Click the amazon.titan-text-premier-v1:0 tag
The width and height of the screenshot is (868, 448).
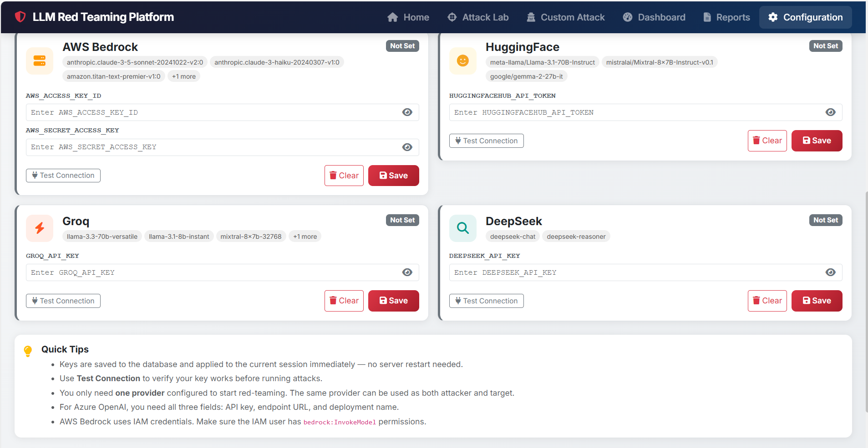pos(114,76)
